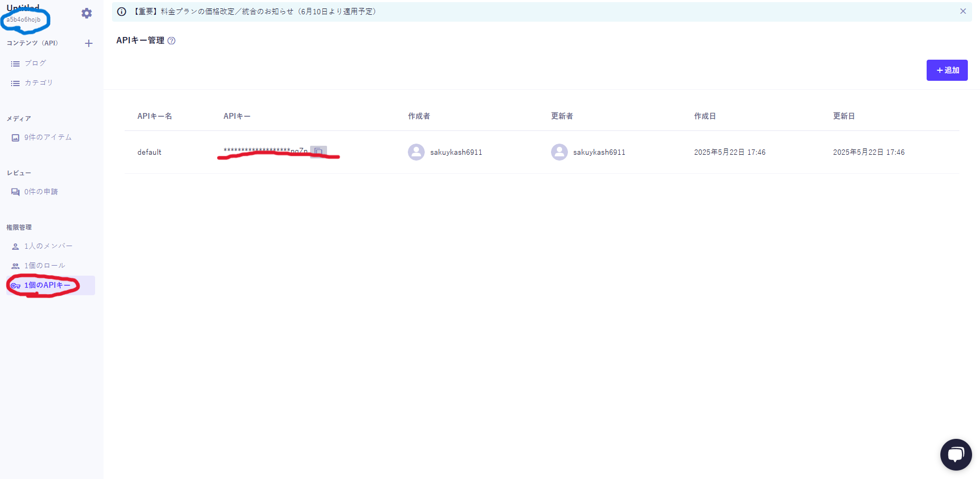Create a new API with the plus icon
This screenshot has width=980, height=479.
click(x=88, y=43)
